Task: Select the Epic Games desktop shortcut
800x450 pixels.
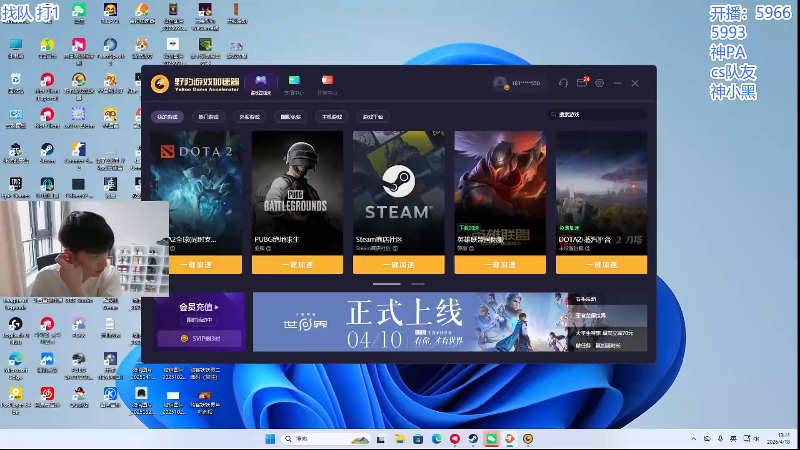Action: (x=15, y=187)
